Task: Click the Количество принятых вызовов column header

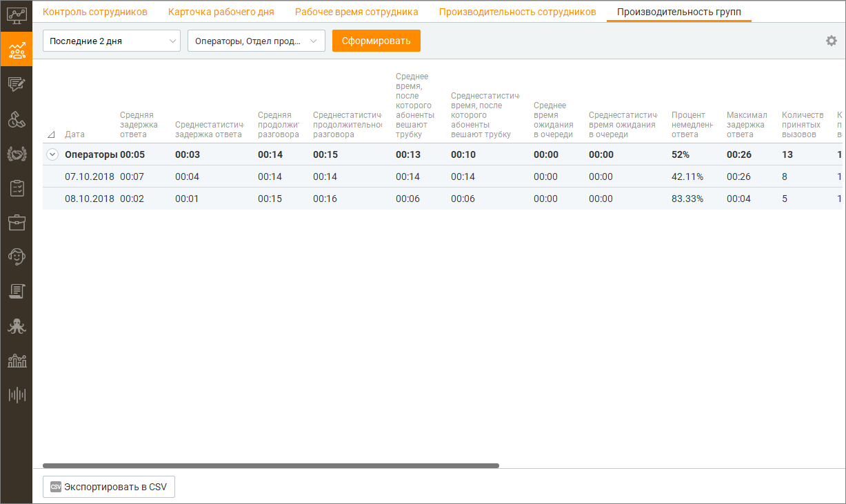Action: [x=803, y=125]
